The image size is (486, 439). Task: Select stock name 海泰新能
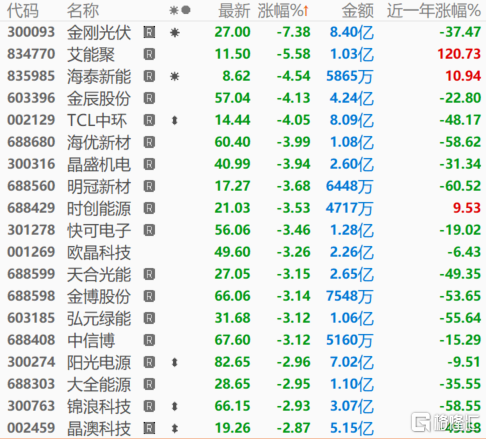click(x=99, y=76)
